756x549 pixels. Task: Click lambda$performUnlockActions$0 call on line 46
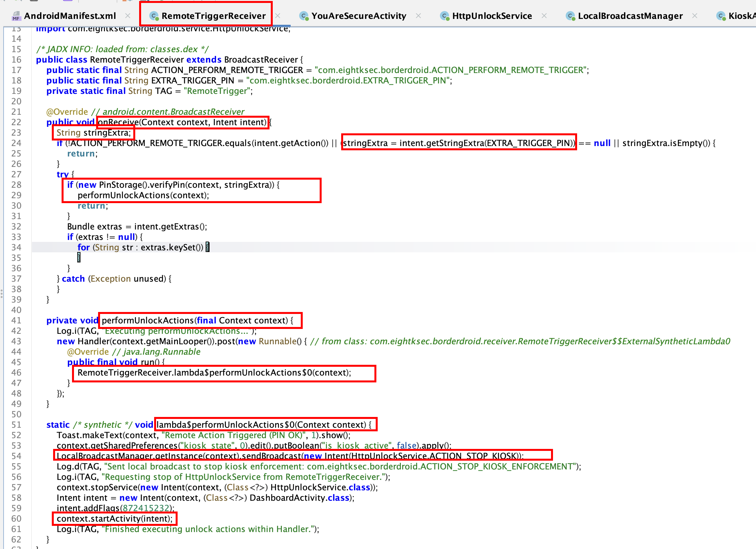pyautogui.click(x=243, y=373)
